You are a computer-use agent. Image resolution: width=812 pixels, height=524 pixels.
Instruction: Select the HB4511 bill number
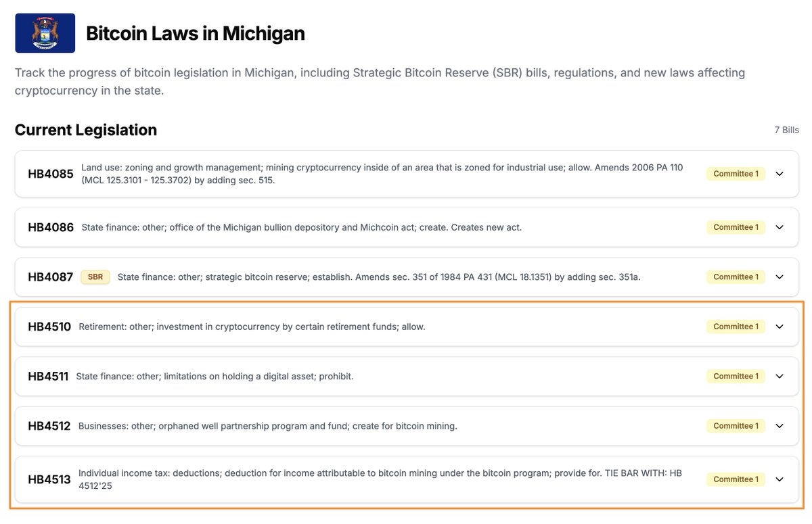pos(48,376)
